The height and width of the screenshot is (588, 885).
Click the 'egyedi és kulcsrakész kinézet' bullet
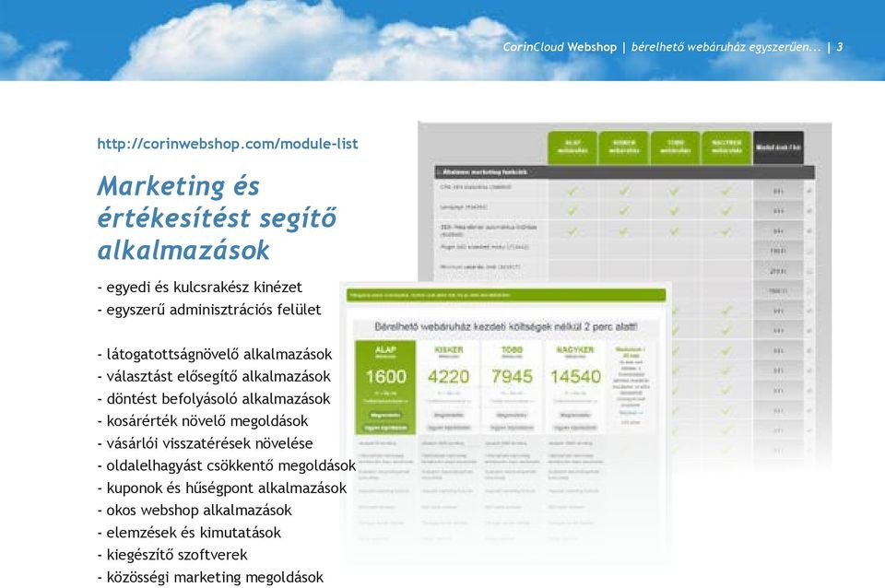click(200, 288)
